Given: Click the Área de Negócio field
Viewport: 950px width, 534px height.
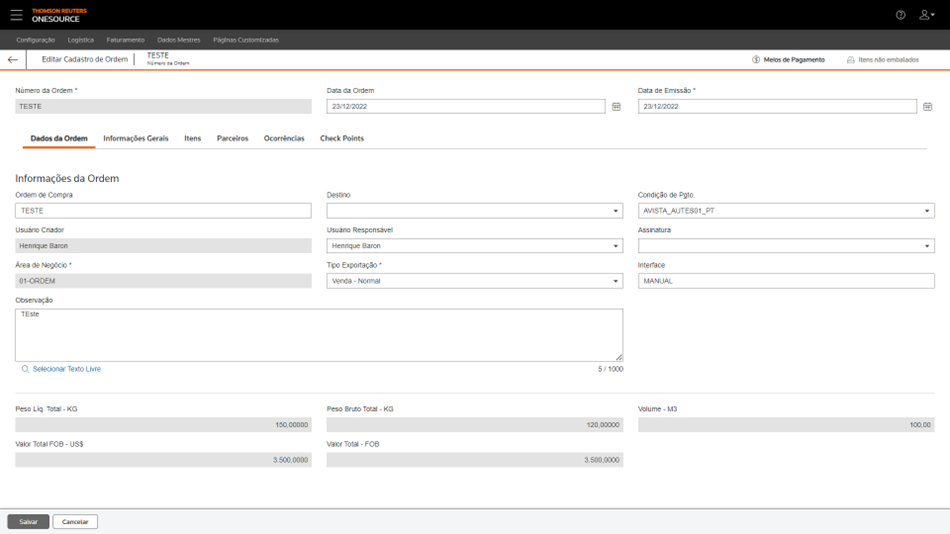Looking at the screenshot, I should click(163, 281).
